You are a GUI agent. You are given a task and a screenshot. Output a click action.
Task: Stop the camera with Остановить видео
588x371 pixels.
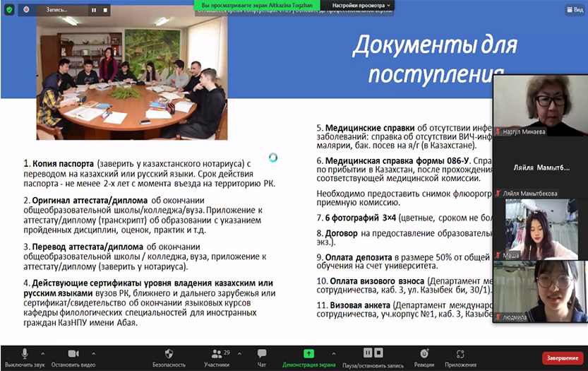[73, 355]
